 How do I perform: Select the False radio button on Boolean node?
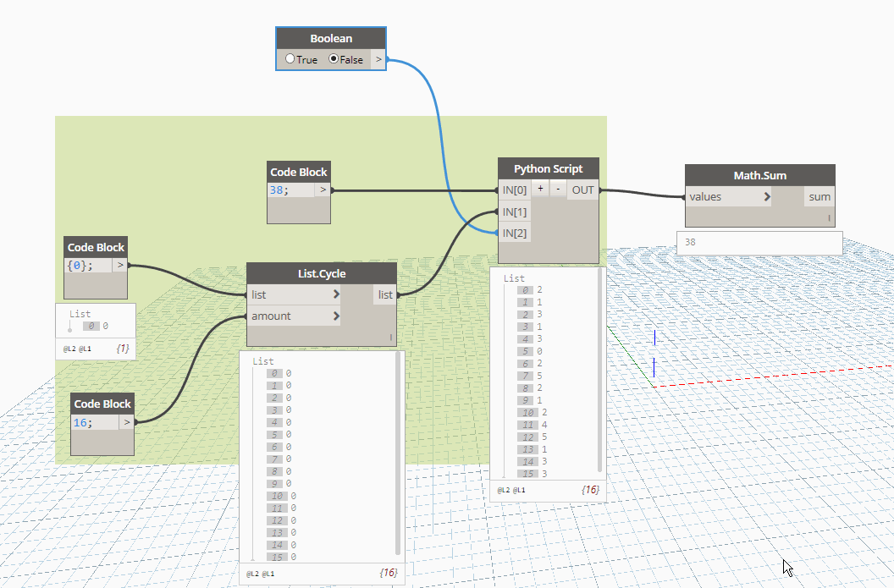coord(334,58)
